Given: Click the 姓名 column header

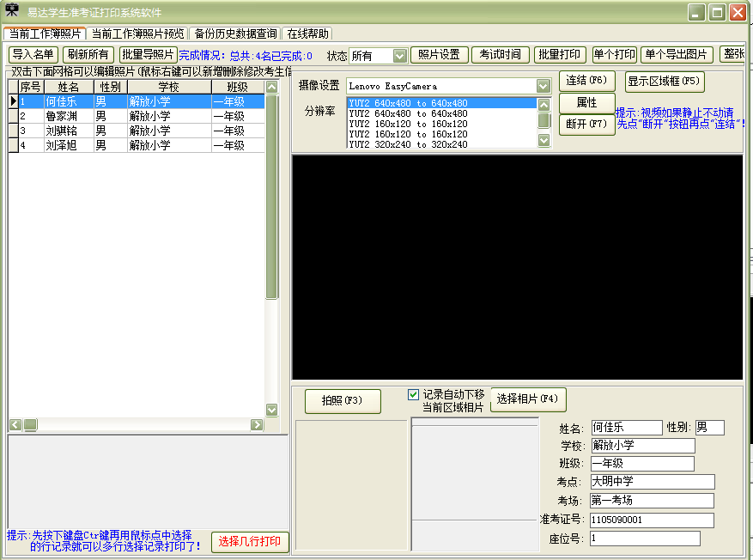Looking at the screenshot, I should pyautogui.click(x=69, y=87).
